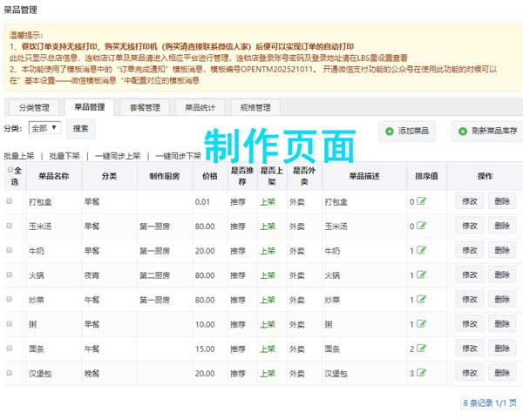Click the 批量上架 link
The image size is (523, 420).
click(19, 156)
